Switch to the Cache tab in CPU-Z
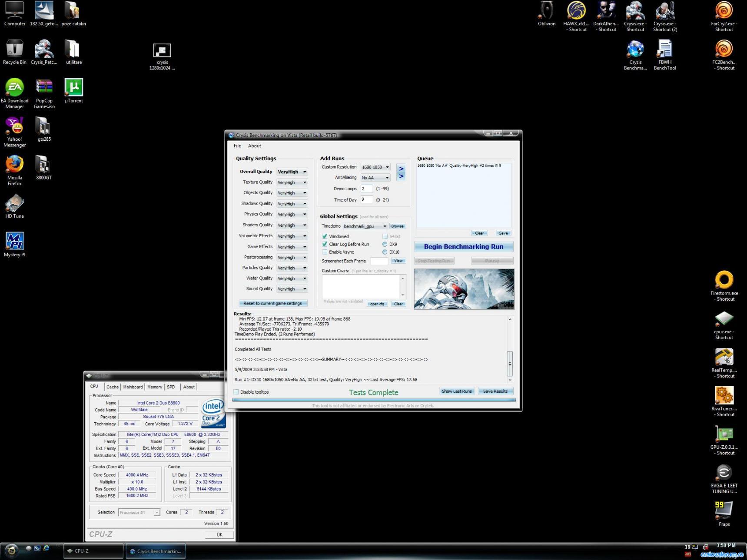This screenshot has width=747, height=560. tap(113, 387)
